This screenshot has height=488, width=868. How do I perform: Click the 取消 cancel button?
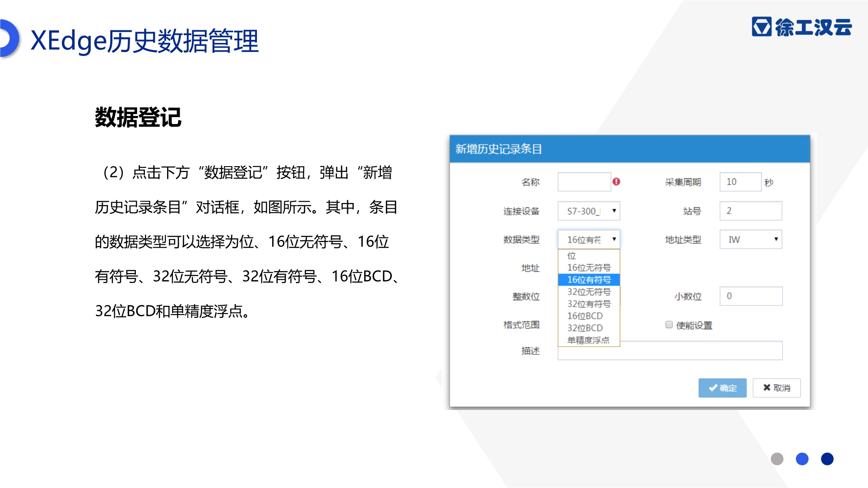(777, 388)
